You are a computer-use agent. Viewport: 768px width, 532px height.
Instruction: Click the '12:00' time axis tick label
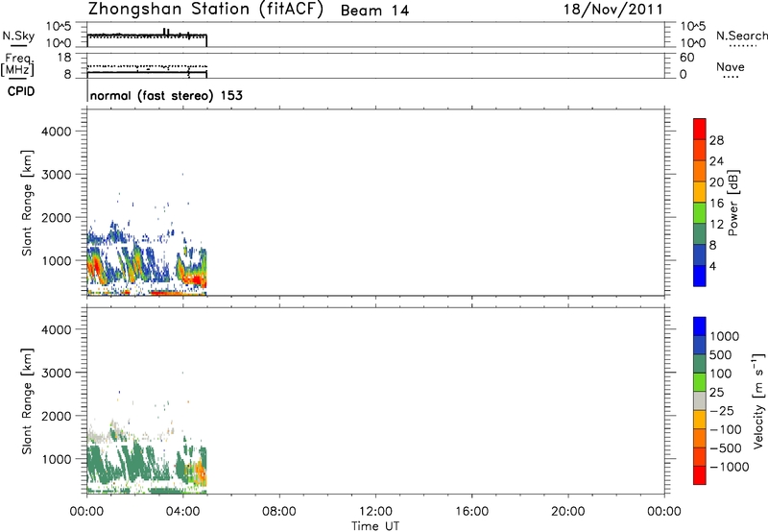coord(375,512)
